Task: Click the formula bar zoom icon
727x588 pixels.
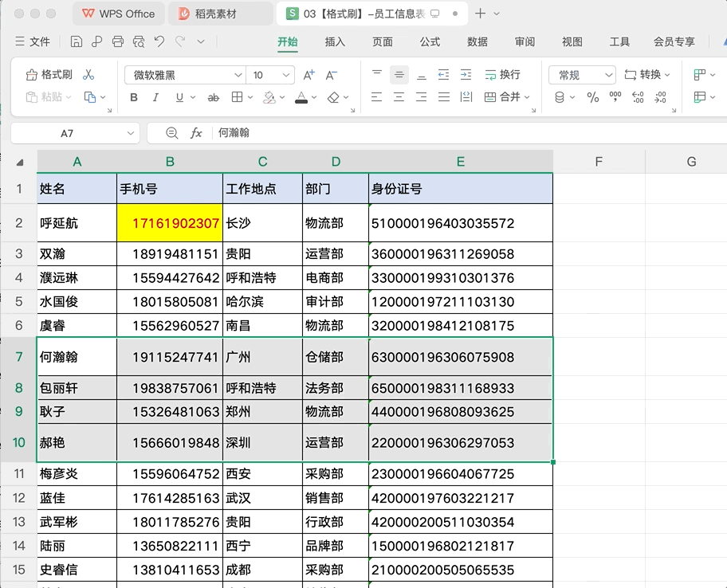Action: (172, 133)
